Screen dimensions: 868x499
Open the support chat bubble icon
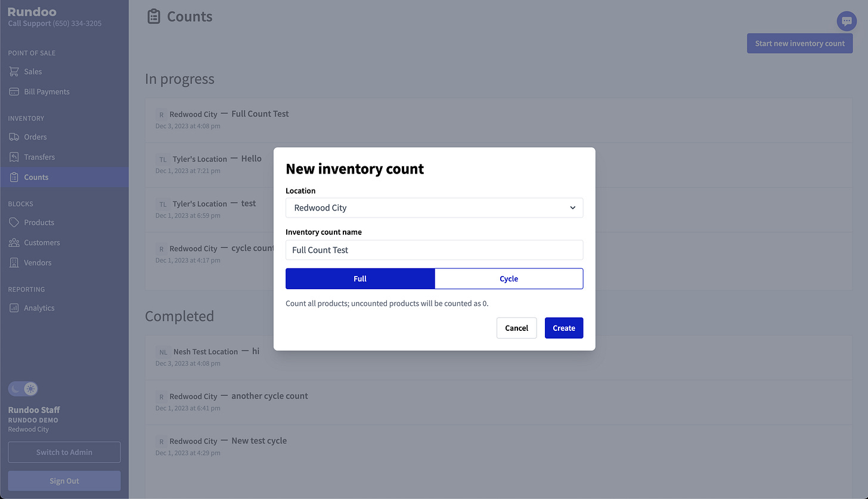[847, 21]
